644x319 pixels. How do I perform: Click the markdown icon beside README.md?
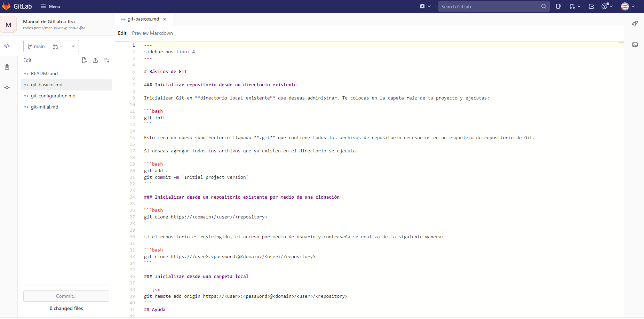26,73
